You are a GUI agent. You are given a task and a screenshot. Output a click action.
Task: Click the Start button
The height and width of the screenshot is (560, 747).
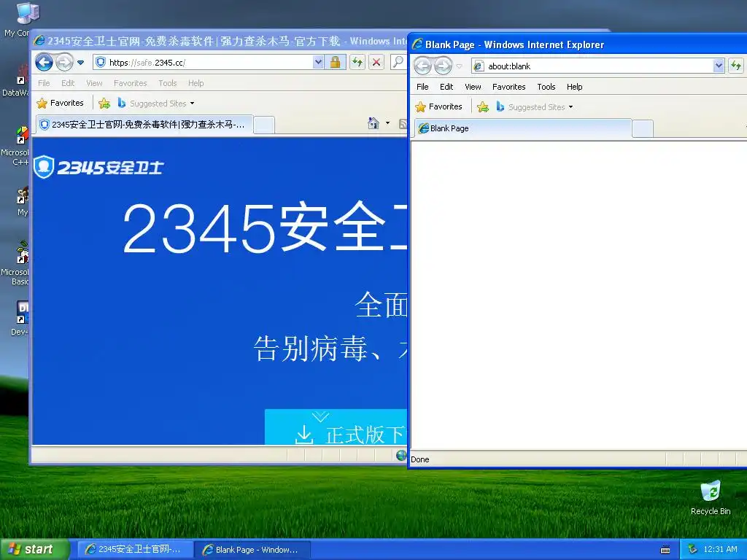(35, 550)
